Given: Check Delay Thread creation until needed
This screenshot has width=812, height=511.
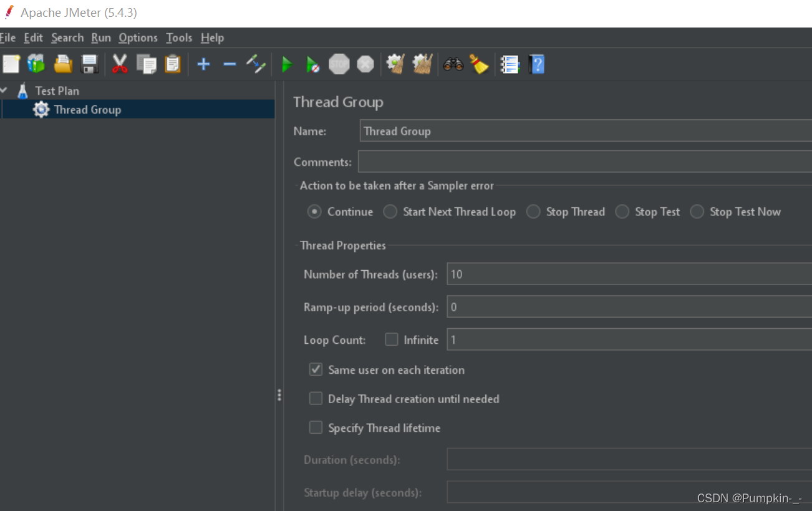Looking at the screenshot, I should coord(316,399).
